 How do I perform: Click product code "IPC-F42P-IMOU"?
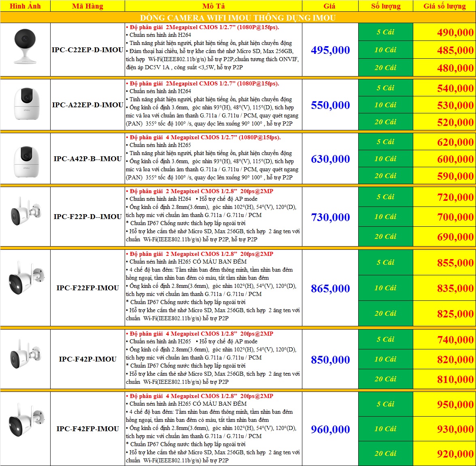[x=87, y=359]
